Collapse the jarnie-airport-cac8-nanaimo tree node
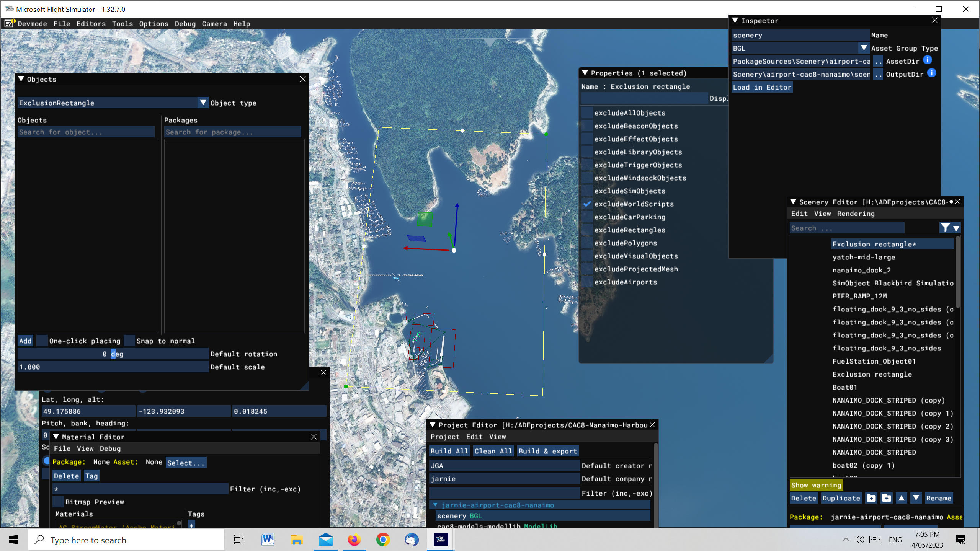The image size is (980, 551). coord(435,505)
